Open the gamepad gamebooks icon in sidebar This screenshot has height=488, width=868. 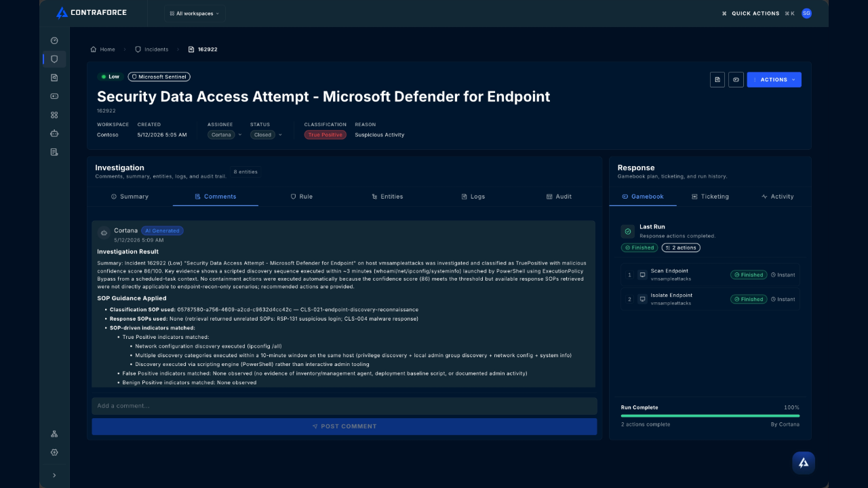[x=54, y=96]
